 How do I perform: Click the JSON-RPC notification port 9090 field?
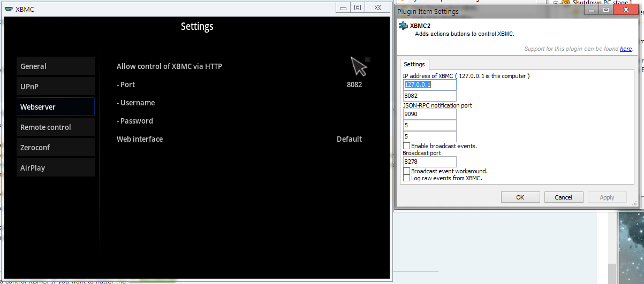click(x=430, y=114)
